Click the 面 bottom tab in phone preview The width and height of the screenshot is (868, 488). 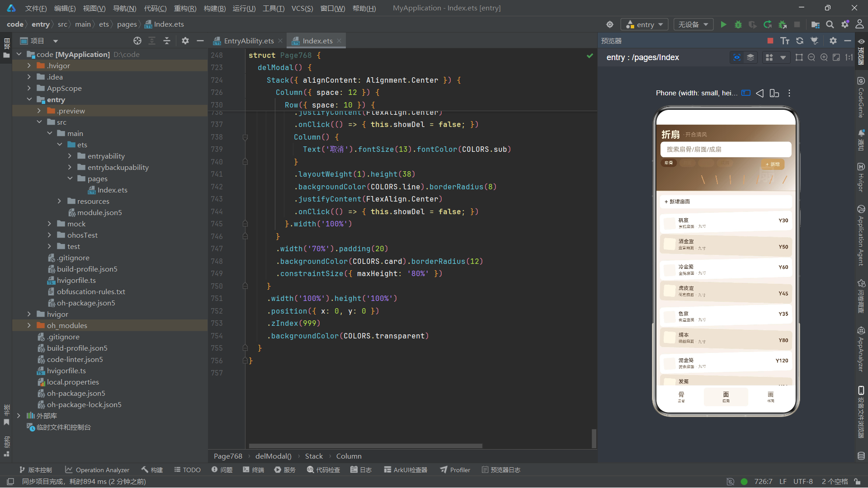[726, 397]
